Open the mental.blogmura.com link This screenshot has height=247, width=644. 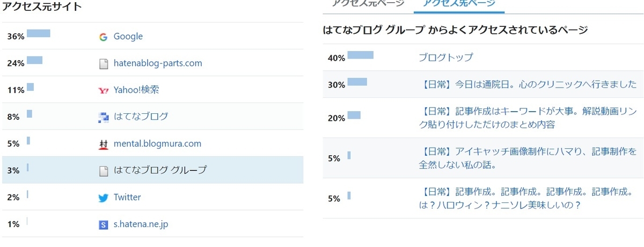click(x=157, y=143)
